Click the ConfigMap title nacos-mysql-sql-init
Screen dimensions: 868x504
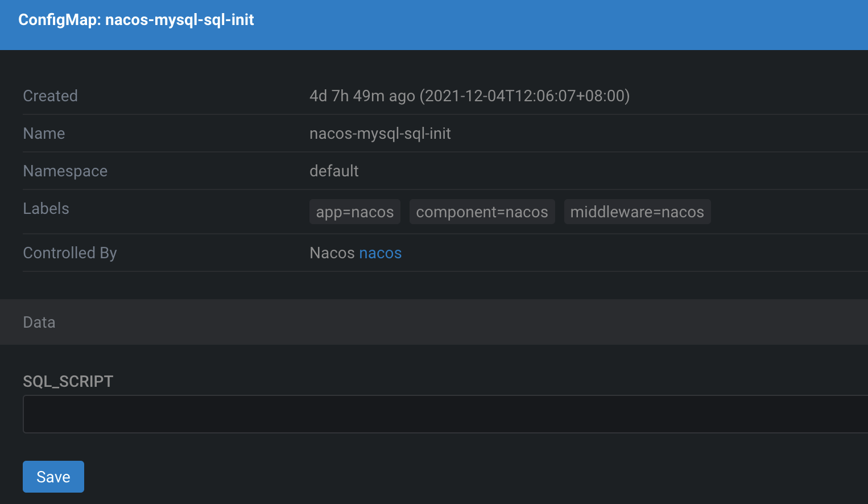tap(136, 20)
